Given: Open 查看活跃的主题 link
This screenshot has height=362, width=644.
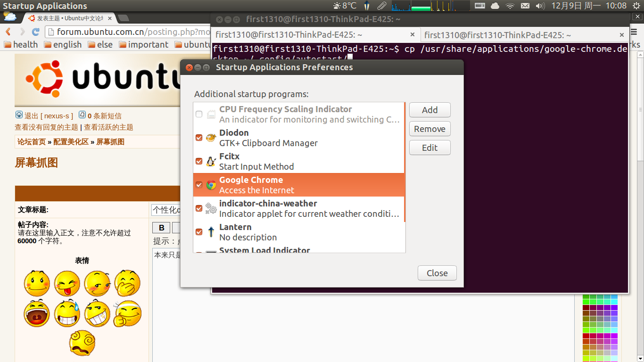Looking at the screenshot, I should 108,127.
